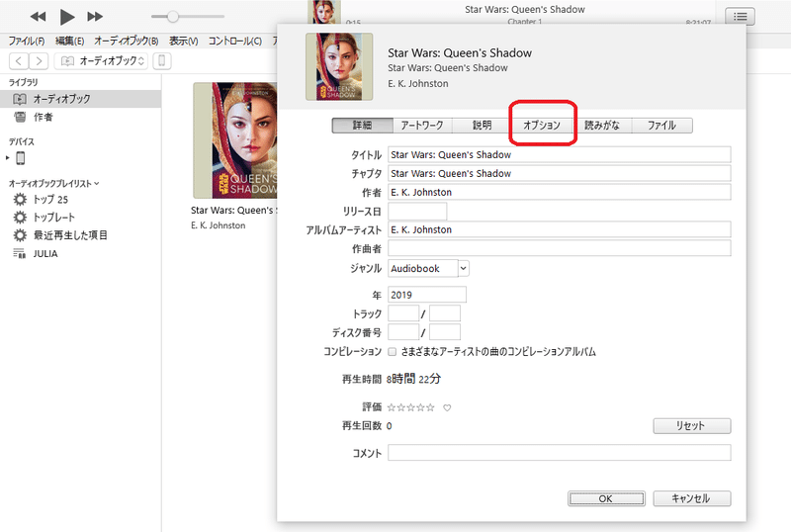
Task: Click the first ディスク番号 field
Action: coord(403,332)
